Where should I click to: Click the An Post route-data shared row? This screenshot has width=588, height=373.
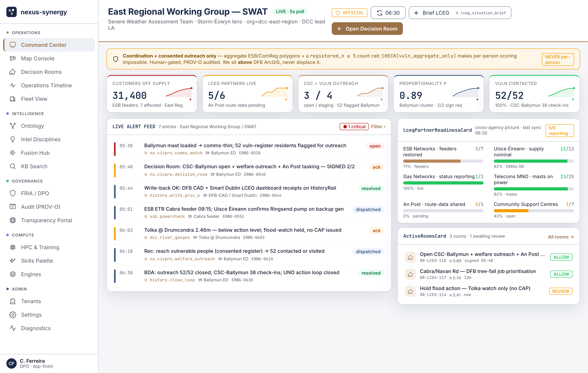[443, 210]
